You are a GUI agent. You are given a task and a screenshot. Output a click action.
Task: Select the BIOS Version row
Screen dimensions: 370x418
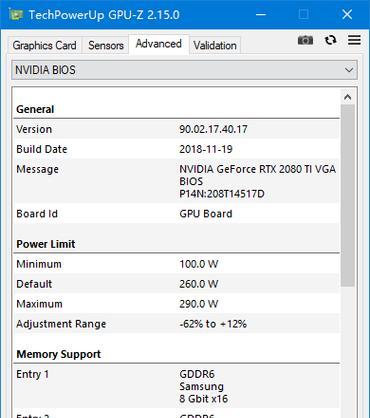click(177, 129)
